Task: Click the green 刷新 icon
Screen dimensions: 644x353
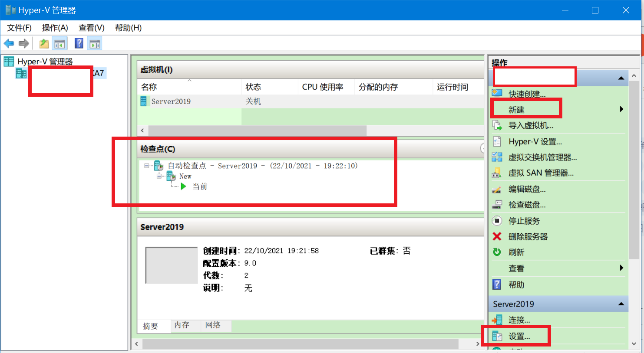Action: 497,252
